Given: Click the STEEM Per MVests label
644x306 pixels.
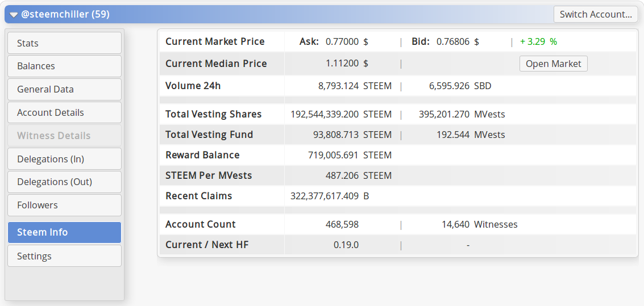Looking at the screenshot, I should pos(209,175).
